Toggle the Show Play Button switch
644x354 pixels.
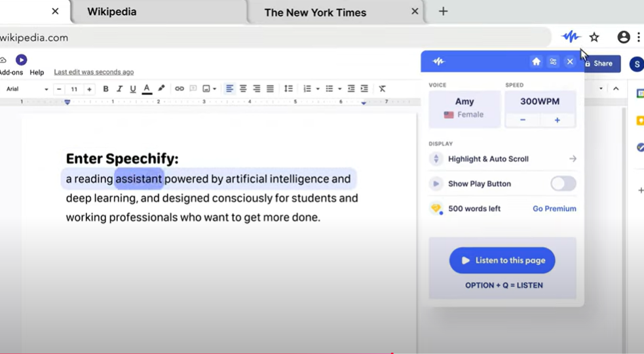tap(563, 184)
